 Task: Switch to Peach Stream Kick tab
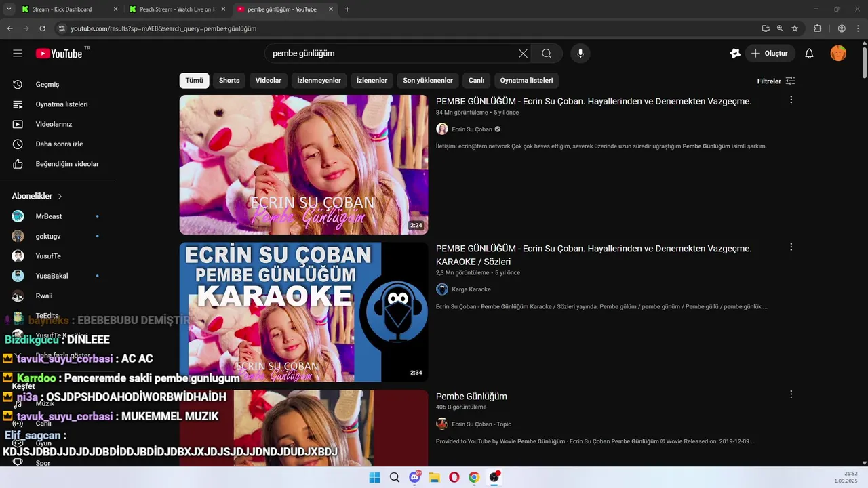coord(176,9)
